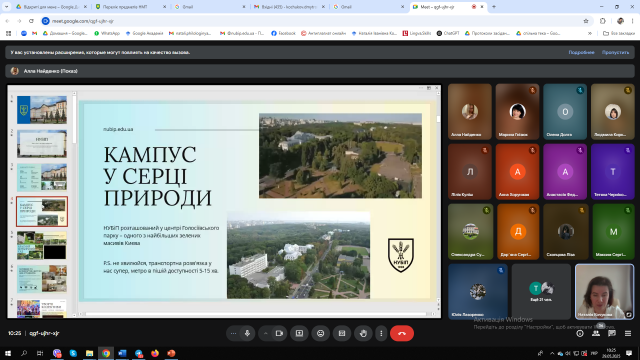Raise hand using the hand icon

coord(363,333)
